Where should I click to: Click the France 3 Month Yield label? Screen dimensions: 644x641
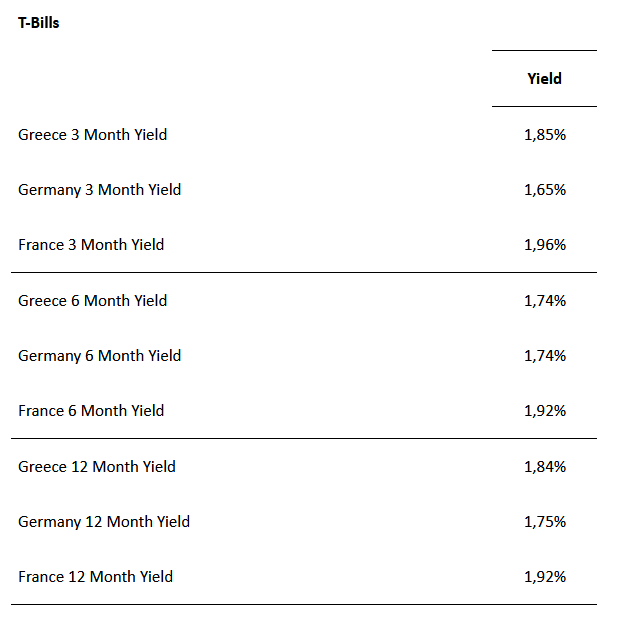point(91,245)
